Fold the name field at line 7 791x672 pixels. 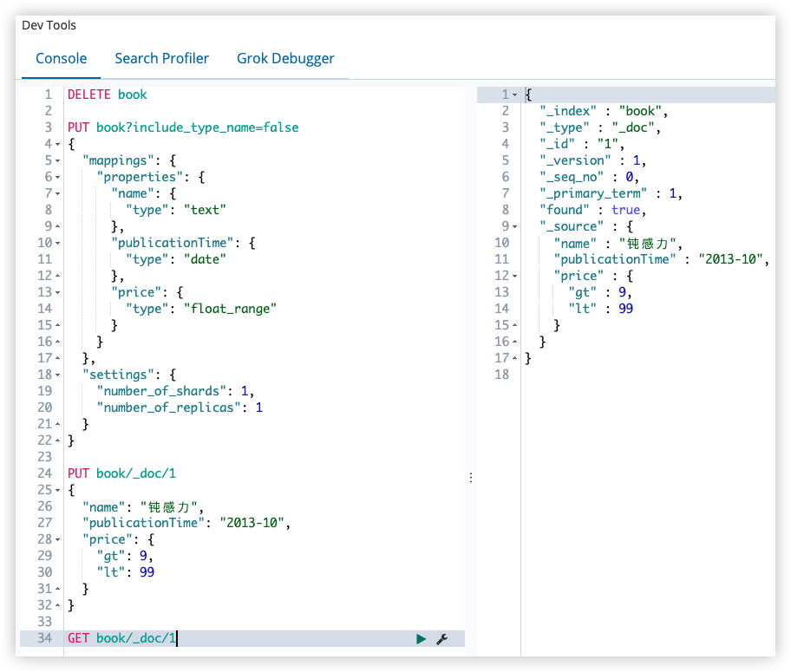point(57,194)
